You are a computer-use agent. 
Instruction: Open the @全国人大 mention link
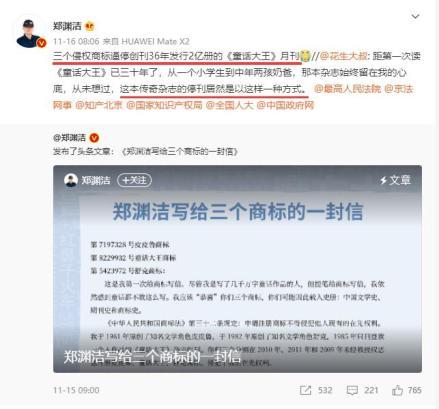tap(229, 105)
